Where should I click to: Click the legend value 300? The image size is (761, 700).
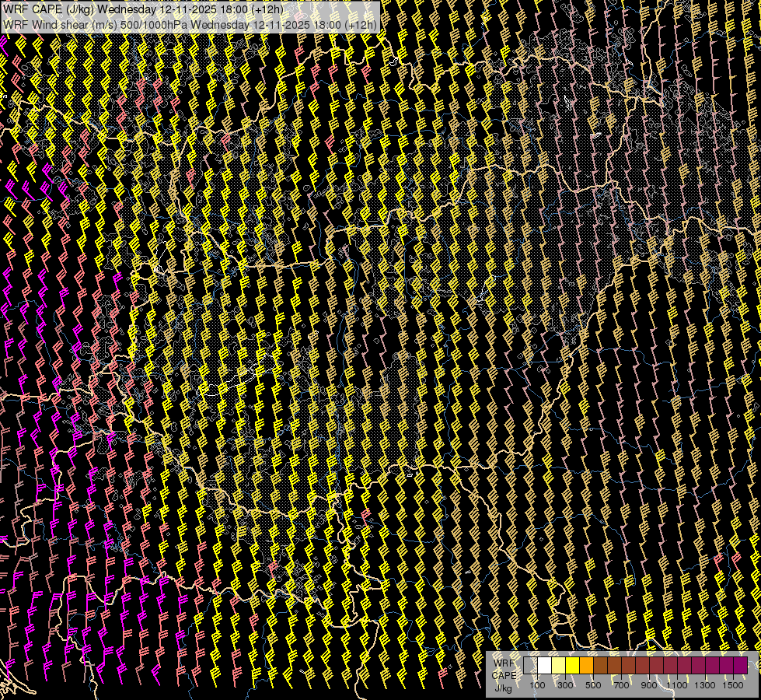[x=565, y=685]
